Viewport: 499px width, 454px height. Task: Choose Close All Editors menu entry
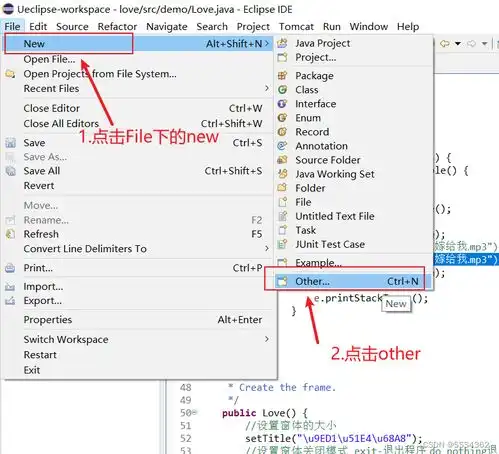138,123
